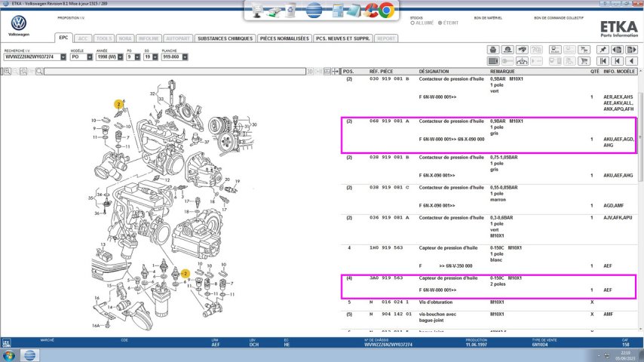This screenshot has width=644, height=362.
Task: Select part row 068 919 081 A
Action: (x=489, y=135)
